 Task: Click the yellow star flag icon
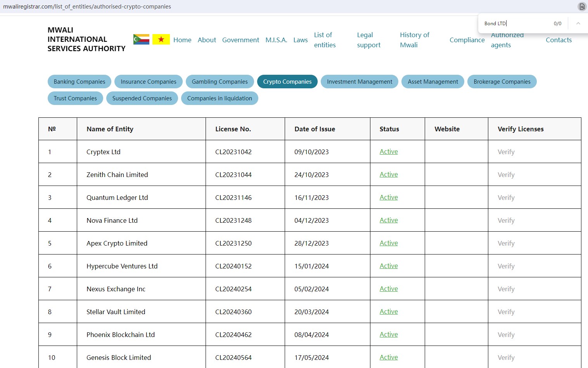[161, 39]
